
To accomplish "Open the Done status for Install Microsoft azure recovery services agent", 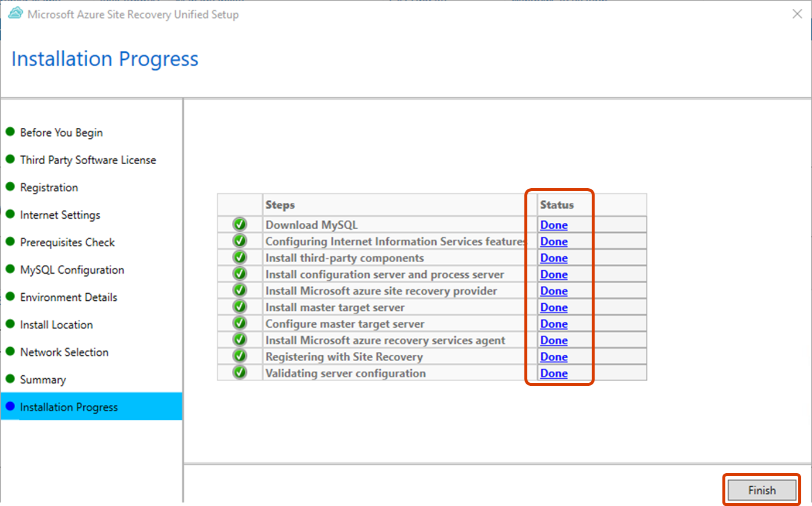I will click(x=554, y=340).
